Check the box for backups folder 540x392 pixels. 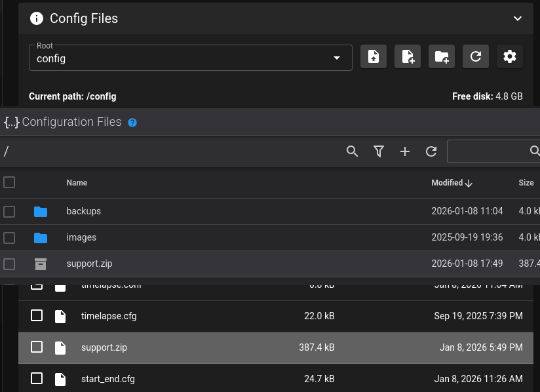(x=9, y=212)
